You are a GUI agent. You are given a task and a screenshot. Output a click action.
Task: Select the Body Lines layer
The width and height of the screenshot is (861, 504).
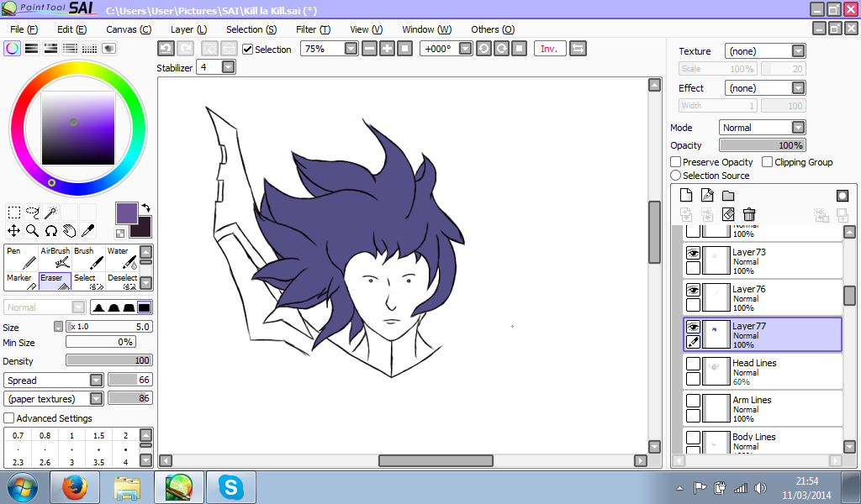coord(763,441)
